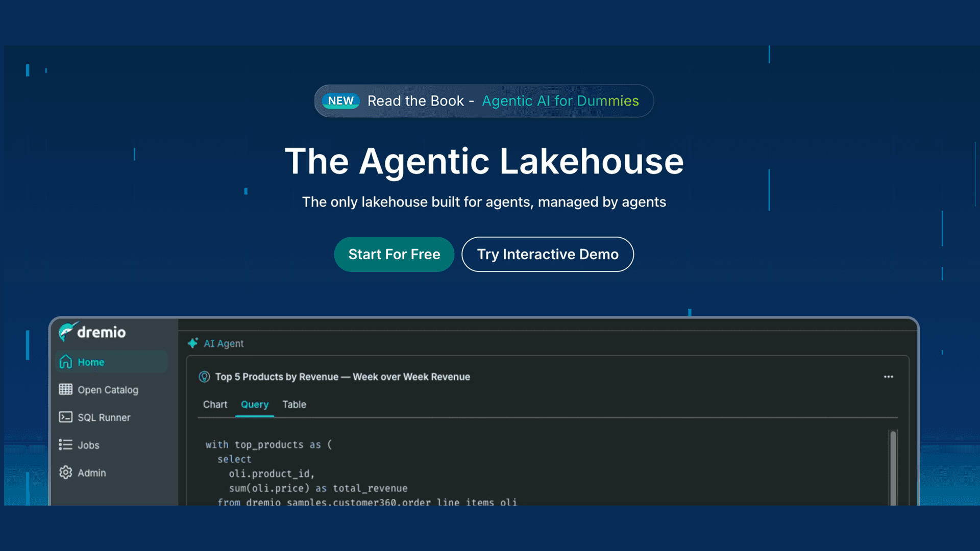980x551 pixels.
Task: Click the Open Catalog grid icon
Action: [x=66, y=389]
